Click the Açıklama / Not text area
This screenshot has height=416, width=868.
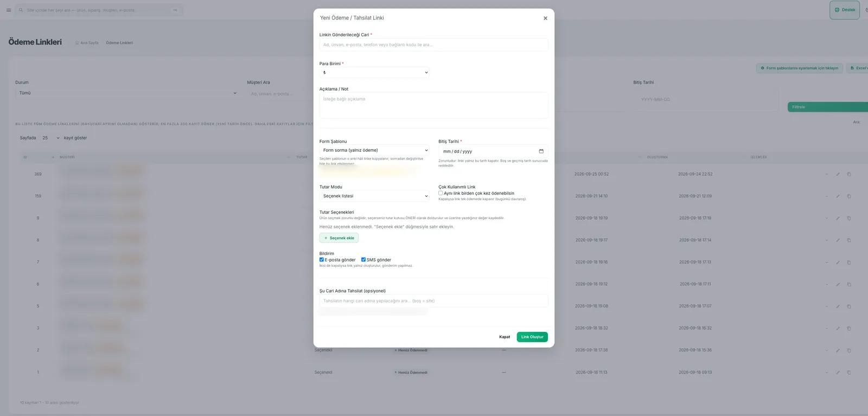[x=434, y=105]
